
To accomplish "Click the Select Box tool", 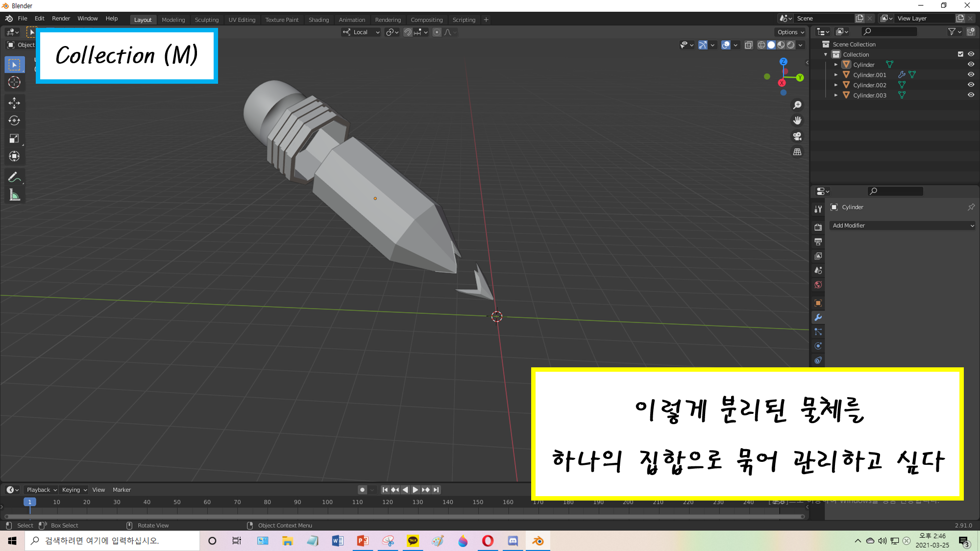I will (x=14, y=65).
